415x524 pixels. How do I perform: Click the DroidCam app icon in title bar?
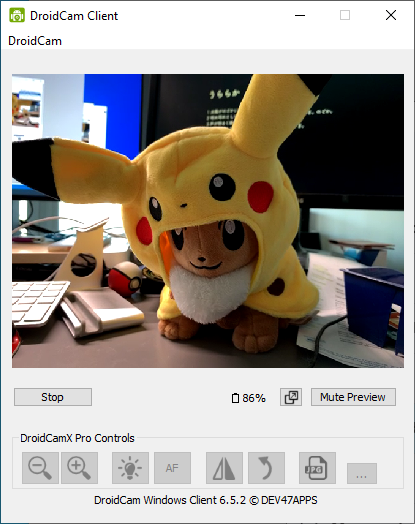[x=17, y=15]
